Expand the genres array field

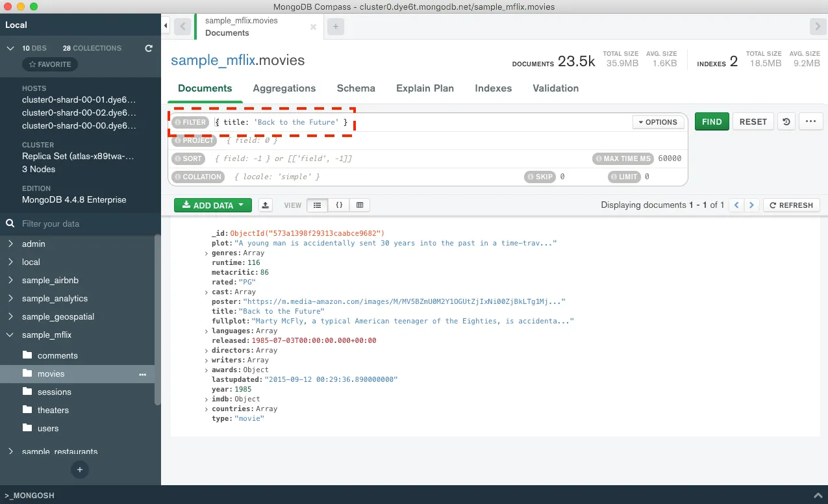coord(207,253)
